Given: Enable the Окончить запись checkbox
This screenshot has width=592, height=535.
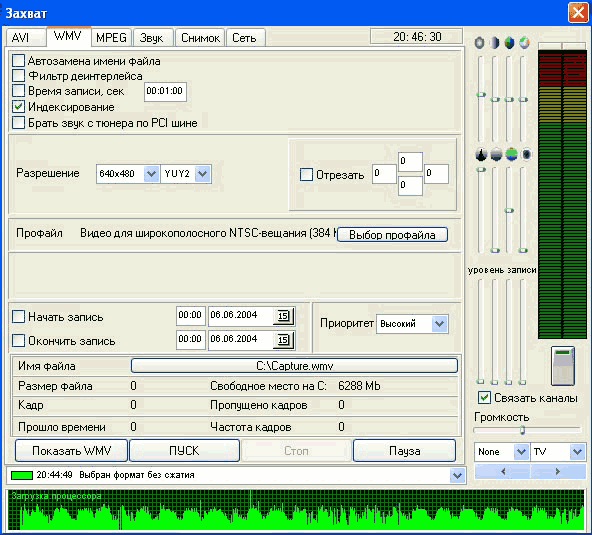Looking at the screenshot, I should 18,341.
